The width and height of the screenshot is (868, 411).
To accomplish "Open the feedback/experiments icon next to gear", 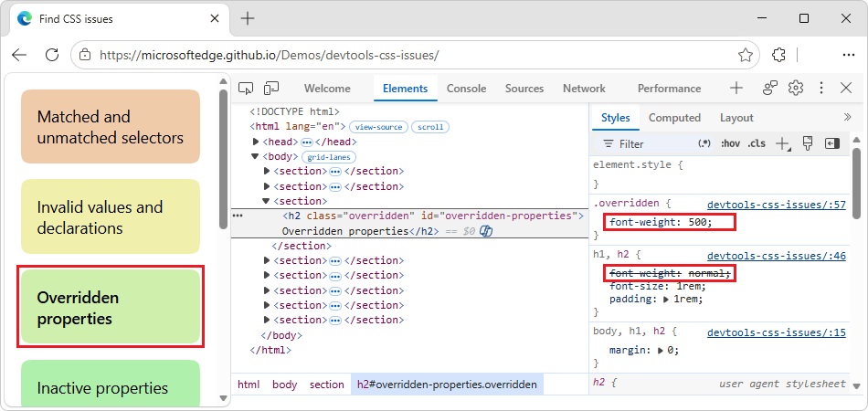I will pos(770,88).
